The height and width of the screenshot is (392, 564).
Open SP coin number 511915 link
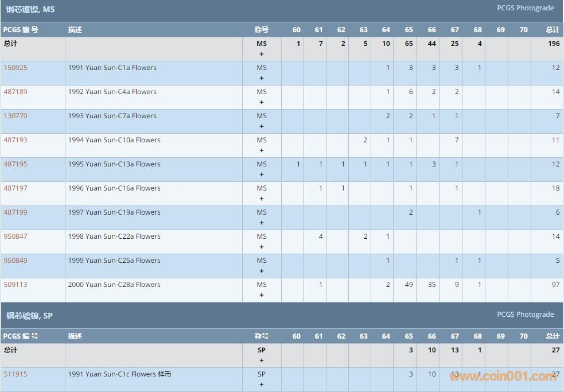(x=15, y=374)
